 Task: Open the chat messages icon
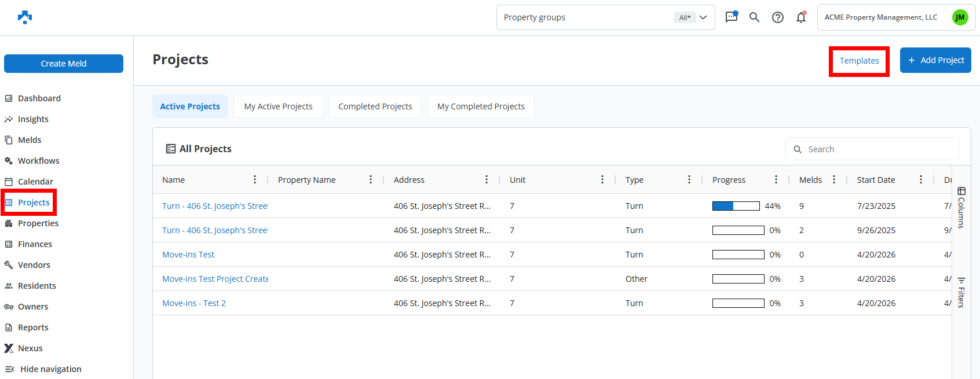[x=732, y=17]
